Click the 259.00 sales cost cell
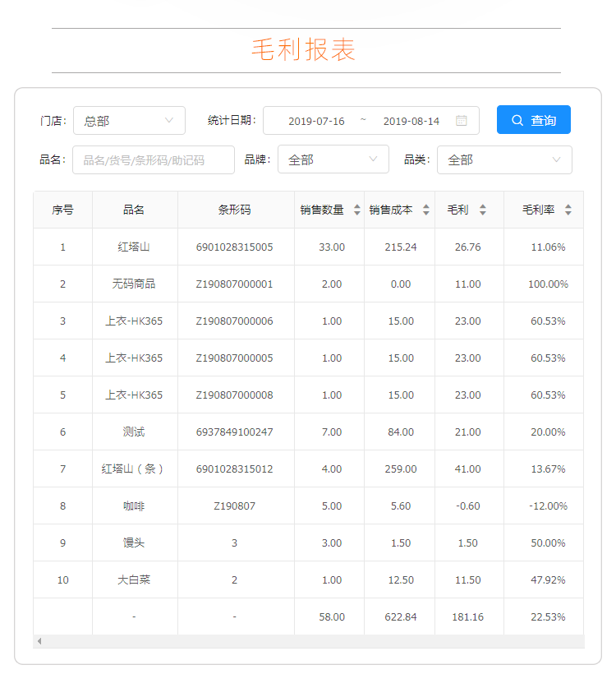Image resolution: width=616 pixels, height=688 pixels. pos(399,469)
